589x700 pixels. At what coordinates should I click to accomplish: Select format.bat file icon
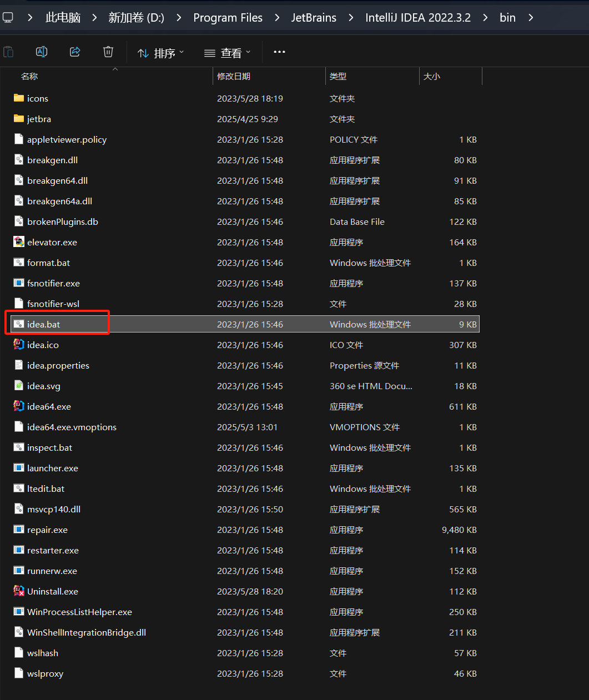(x=19, y=263)
